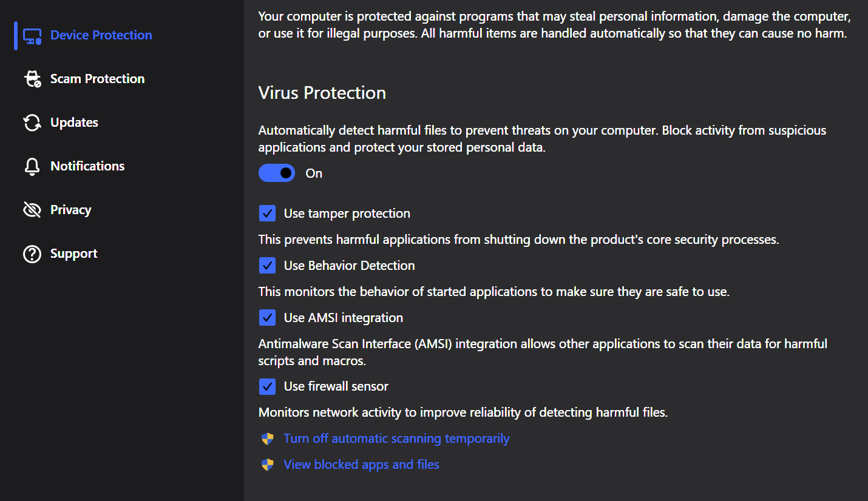Click the Support question mark icon
868x501 pixels.
coord(32,254)
